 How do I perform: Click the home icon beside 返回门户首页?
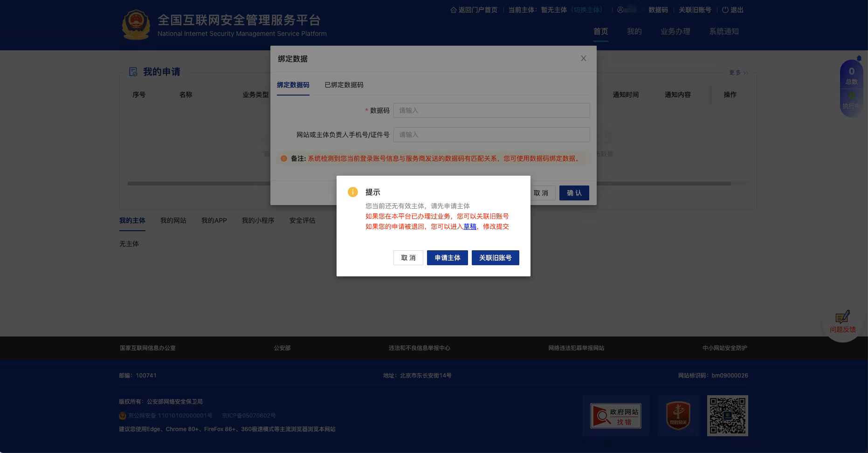pos(453,10)
